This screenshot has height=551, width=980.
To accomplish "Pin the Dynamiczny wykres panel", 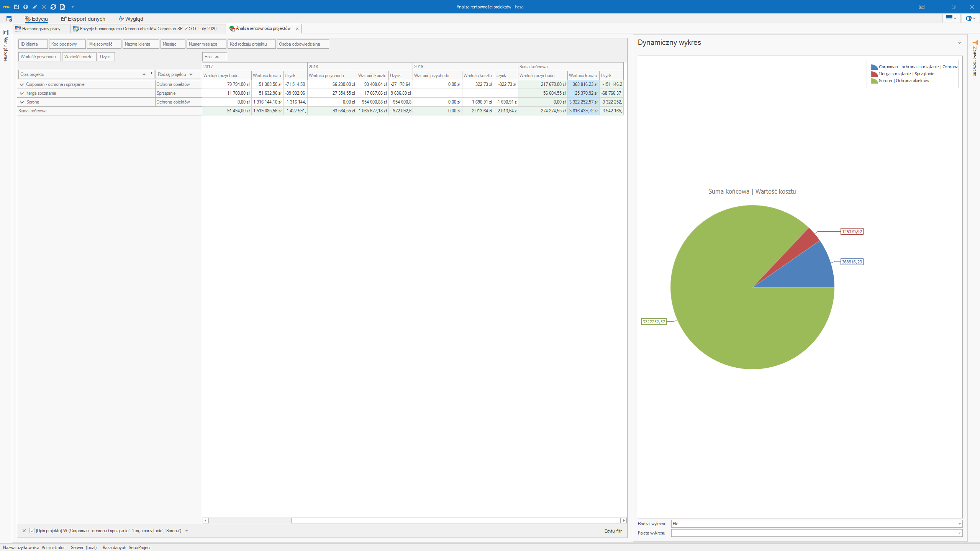I will click(x=959, y=42).
